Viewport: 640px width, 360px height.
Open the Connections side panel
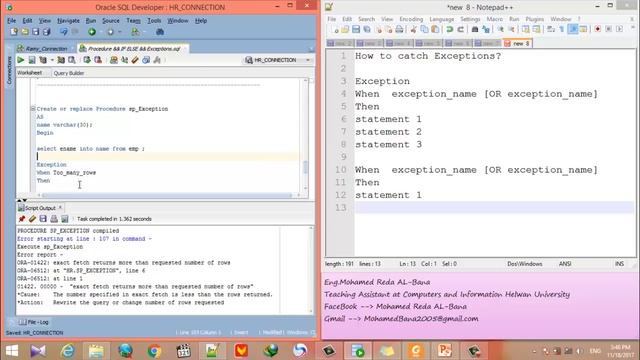coord(9,70)
